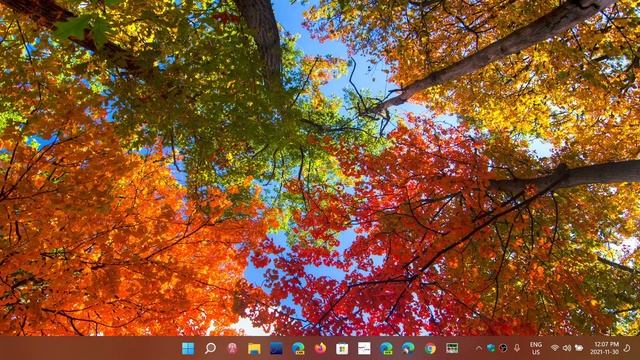640x360 pixels.
Task: Open Microsoft Store from the taskbar
Action: (x=342, y=348)
